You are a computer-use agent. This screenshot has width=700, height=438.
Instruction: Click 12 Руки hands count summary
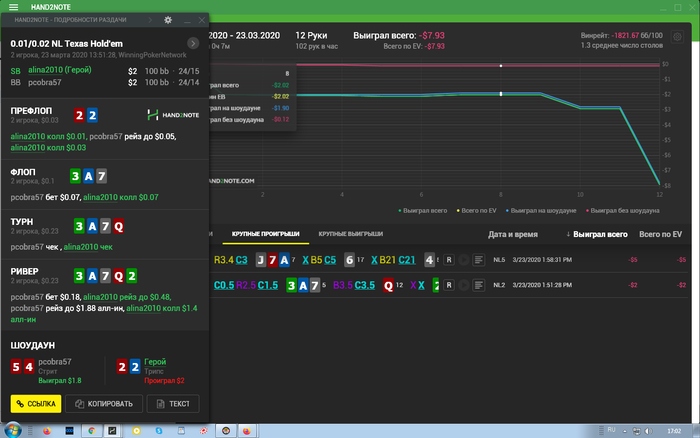[x=311, y=35]
